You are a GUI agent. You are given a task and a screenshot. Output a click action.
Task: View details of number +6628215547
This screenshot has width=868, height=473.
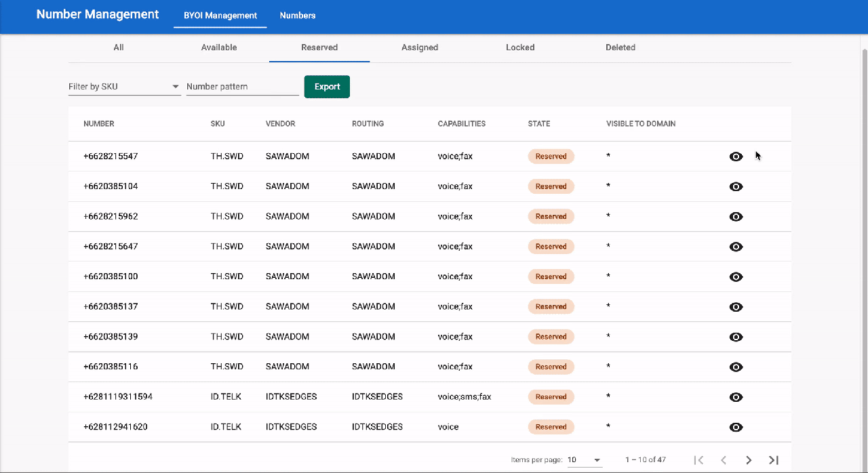(x=736, y=157)
